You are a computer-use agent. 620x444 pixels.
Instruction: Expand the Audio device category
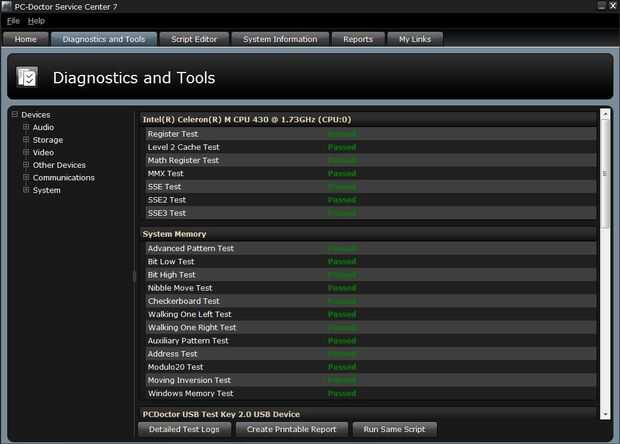pyautogui.click(x=26, y=127)
